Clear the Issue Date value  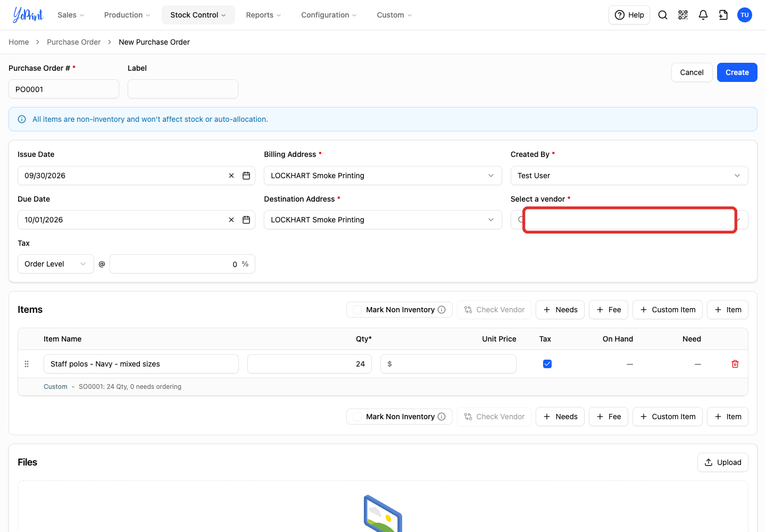[x=231, y=176]
